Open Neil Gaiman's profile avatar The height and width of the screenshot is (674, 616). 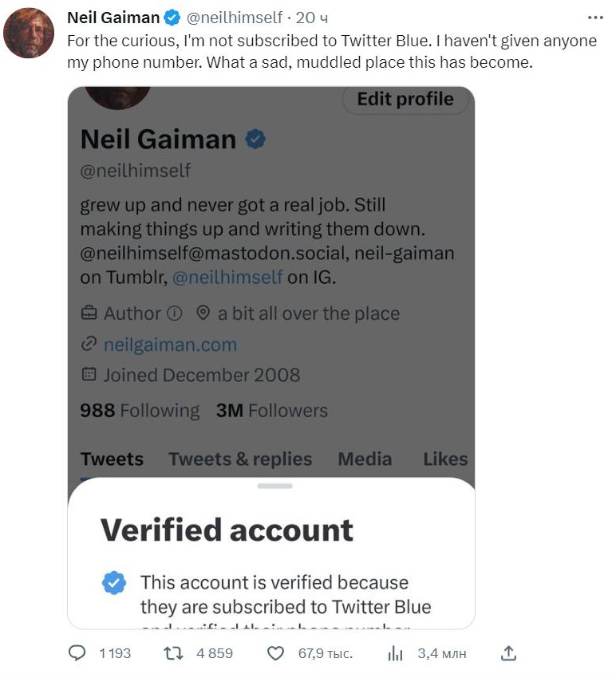tap(30, 34)
